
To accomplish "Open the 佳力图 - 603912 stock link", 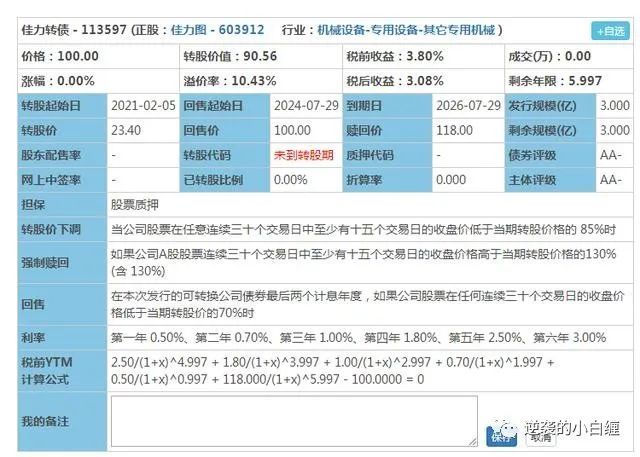I will pos(217,30).
